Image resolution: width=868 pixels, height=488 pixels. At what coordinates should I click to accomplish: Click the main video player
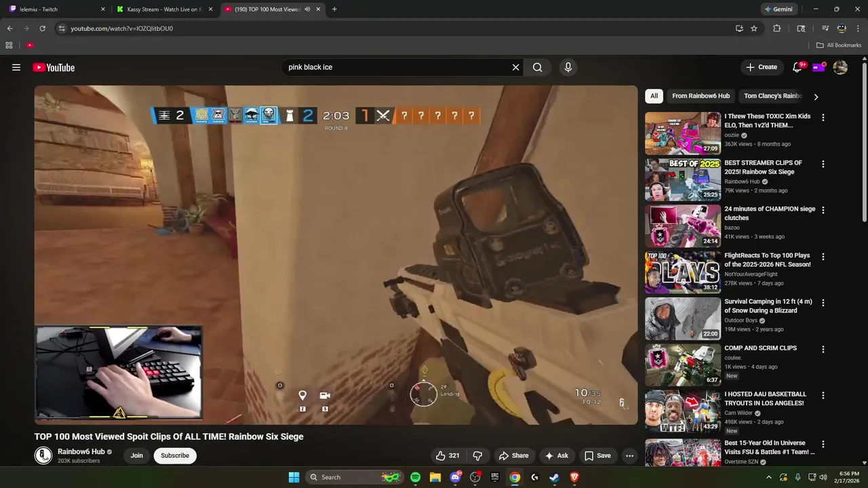pyautogui.click(x=336, y=255)
